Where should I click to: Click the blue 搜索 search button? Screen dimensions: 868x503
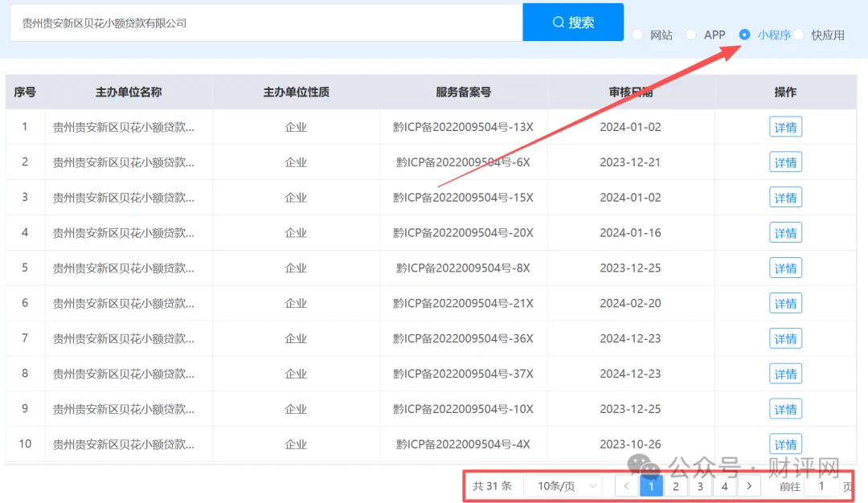573,22
